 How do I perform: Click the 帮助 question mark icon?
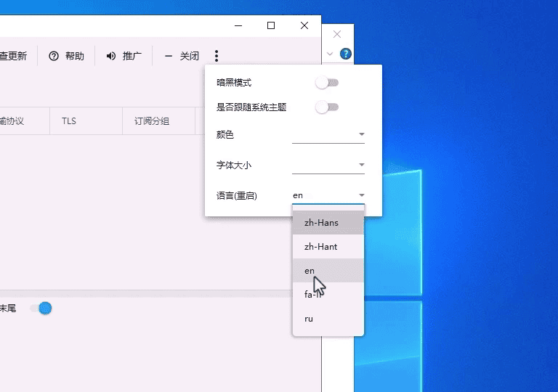(x=54, y=56)
